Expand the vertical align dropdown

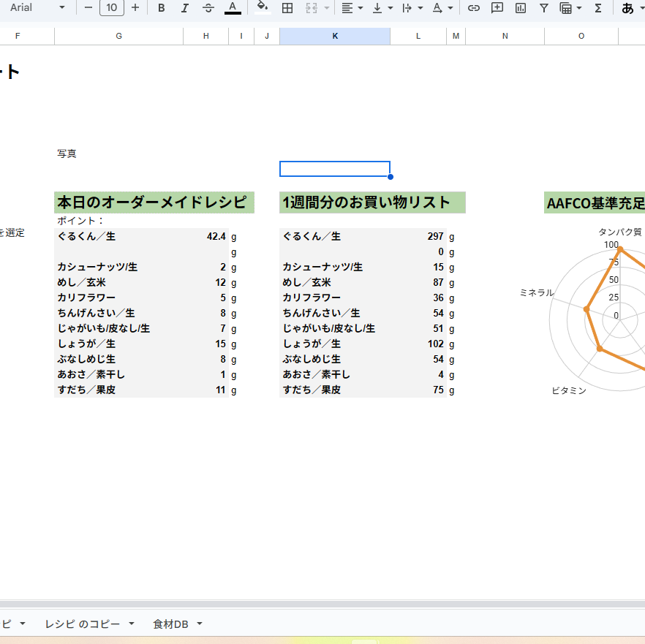pos(382,8)
